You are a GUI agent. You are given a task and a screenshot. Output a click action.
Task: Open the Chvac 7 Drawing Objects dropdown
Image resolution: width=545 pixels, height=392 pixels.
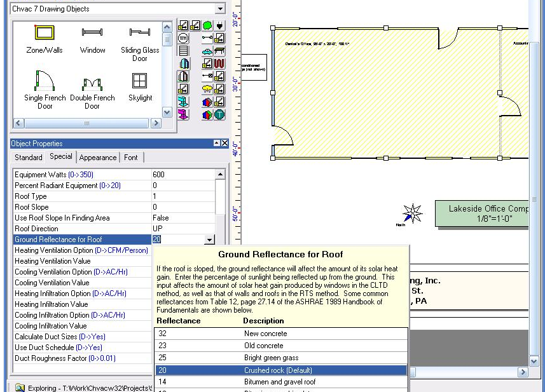tap(220, 9)
